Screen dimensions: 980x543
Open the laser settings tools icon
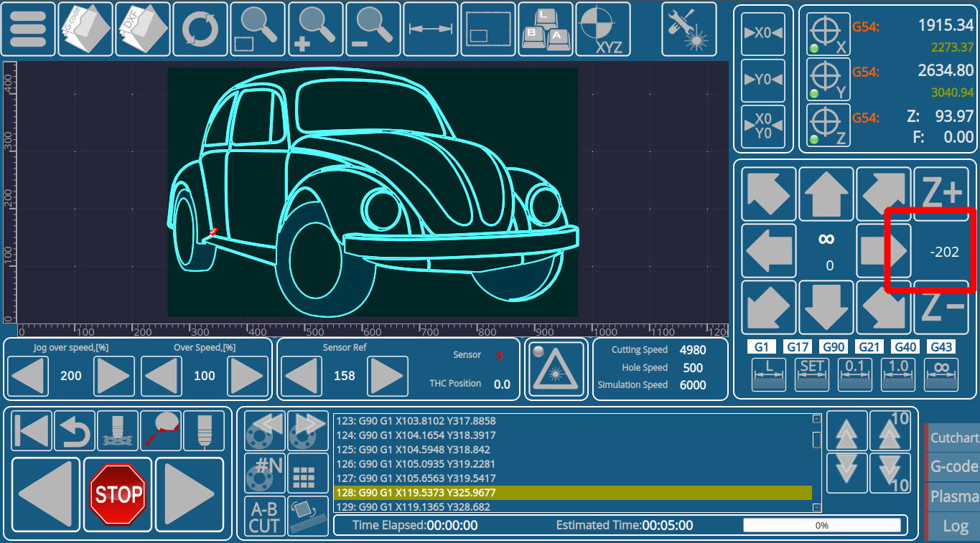pyautogui.click(x=689, y=29)
